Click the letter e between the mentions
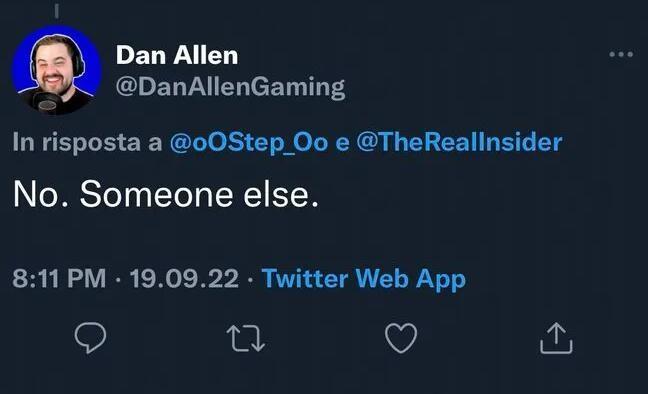The width and height of the screenshot is (648, 394). pos(342,143)
